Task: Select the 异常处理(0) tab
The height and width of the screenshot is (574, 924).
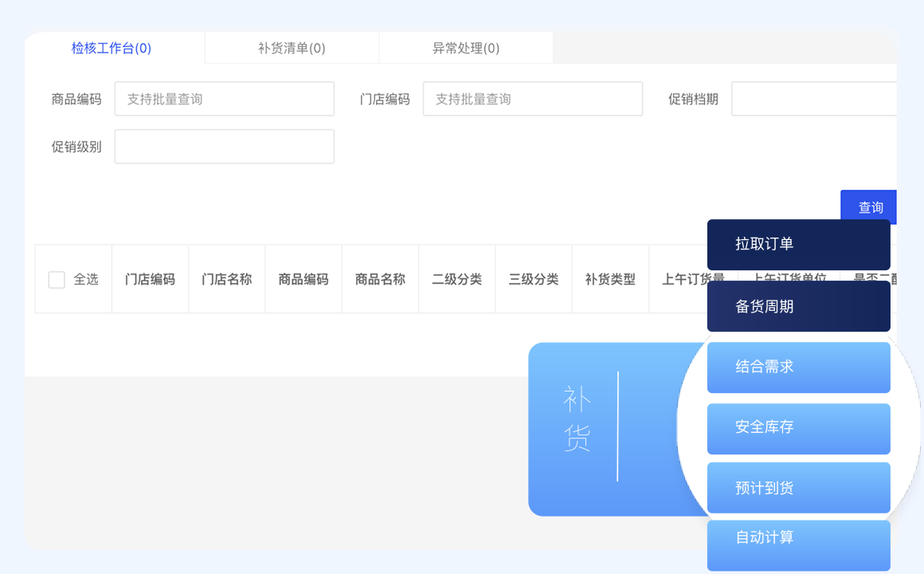Action: point(466,48)
